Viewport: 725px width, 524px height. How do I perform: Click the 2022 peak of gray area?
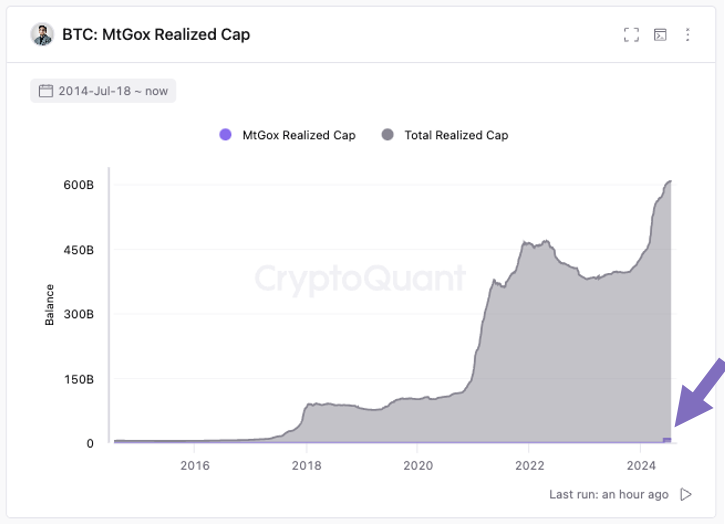[x=525, y=242]
